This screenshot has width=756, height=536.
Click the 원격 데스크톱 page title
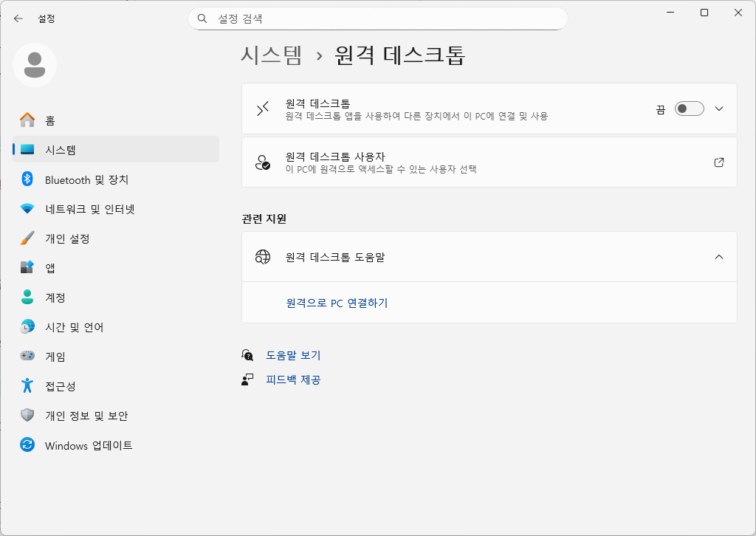point(399,55)
